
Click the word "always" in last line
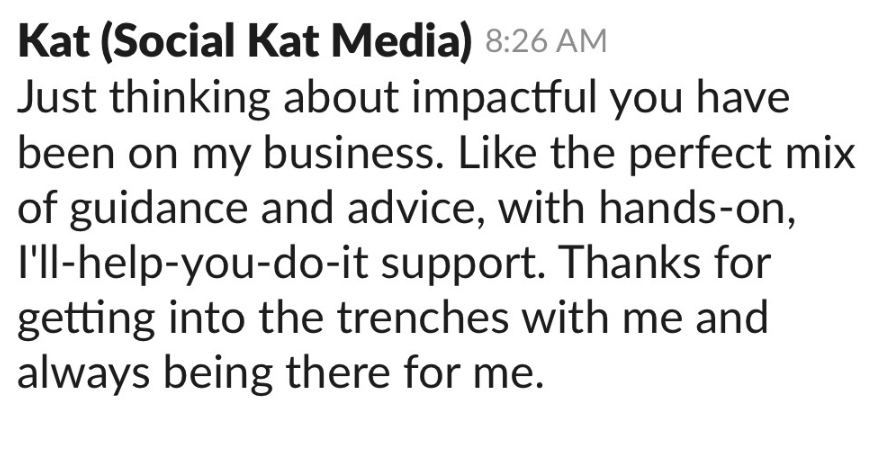[83, 375]
